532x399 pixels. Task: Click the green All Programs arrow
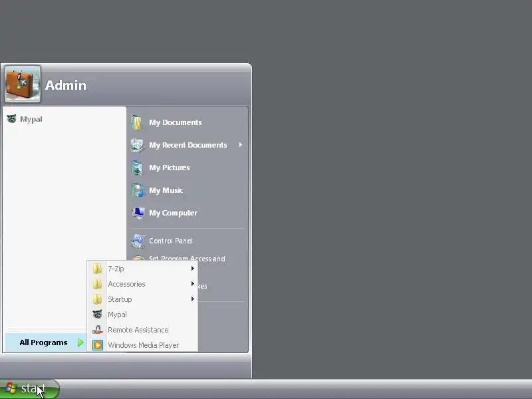click(x=80, y=342)
